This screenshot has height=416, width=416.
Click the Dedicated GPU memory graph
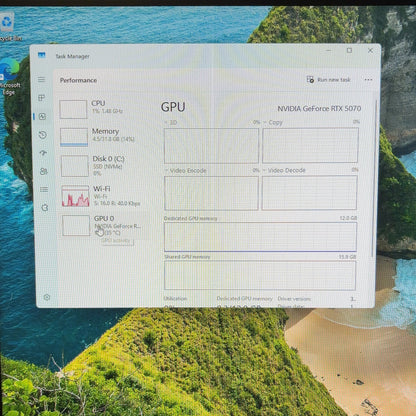[x=260, y=237]
